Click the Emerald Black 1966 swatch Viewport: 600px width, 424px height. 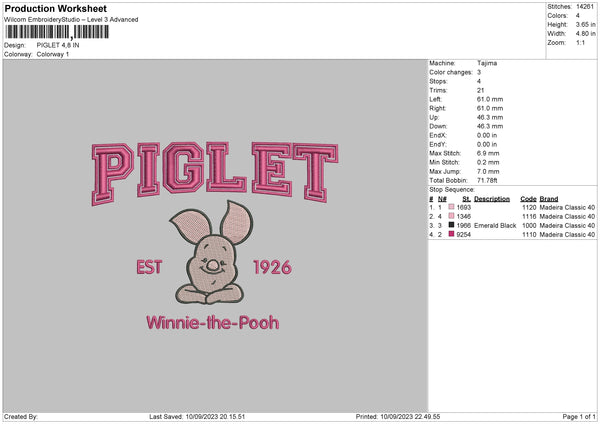click(x=451, y=225)
